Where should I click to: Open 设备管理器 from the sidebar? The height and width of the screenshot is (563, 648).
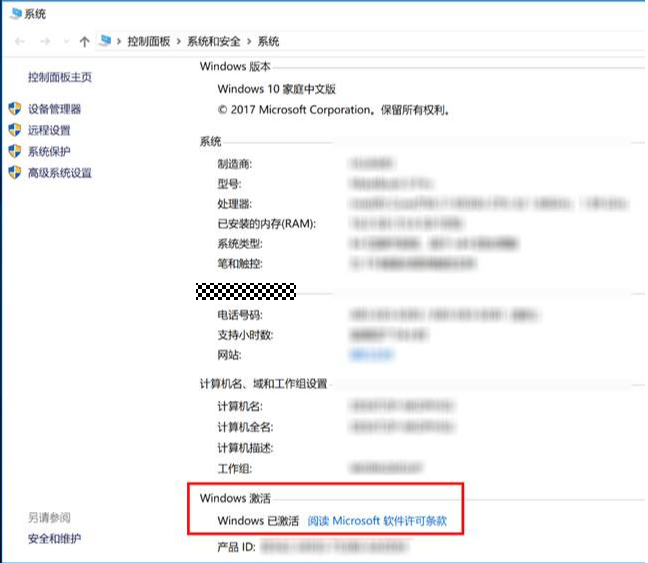point(54,109)
